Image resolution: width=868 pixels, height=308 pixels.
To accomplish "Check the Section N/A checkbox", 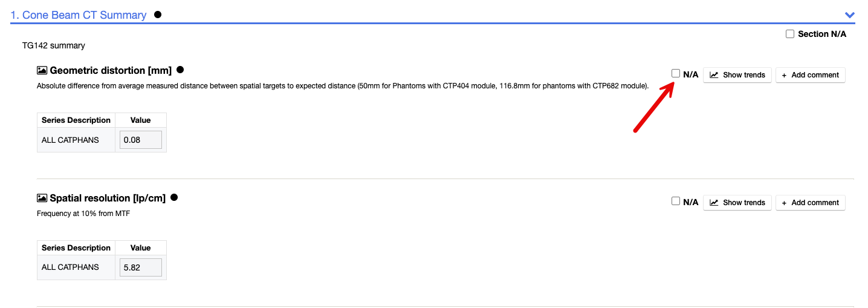I will point(790,34).
